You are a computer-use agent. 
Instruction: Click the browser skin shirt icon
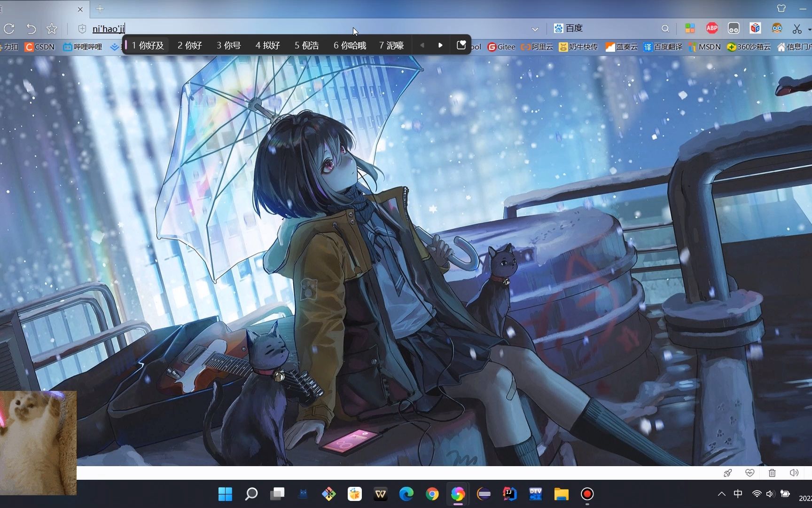click(781, 8)
